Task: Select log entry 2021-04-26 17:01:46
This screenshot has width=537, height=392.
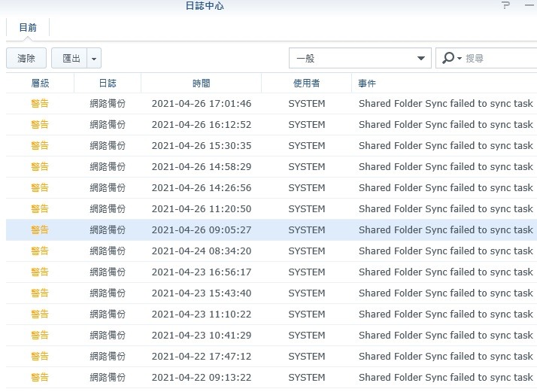Action: click(272, 104)
